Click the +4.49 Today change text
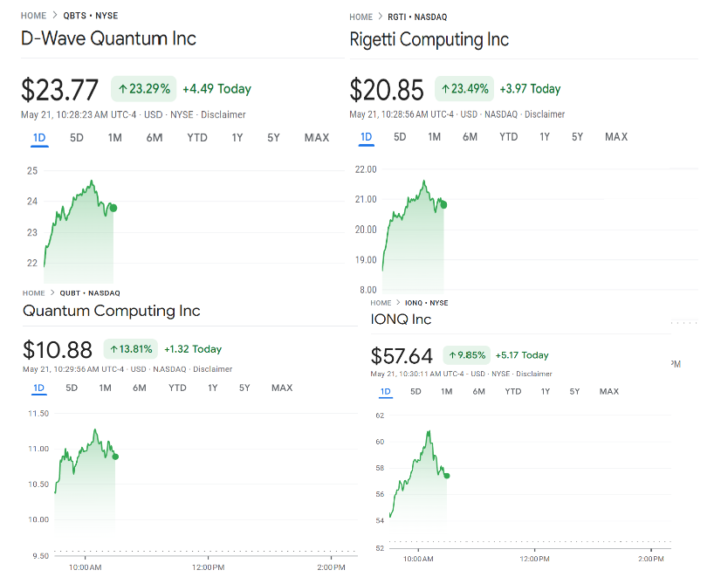Screen dimensions: 728x584 coord(216,89)
